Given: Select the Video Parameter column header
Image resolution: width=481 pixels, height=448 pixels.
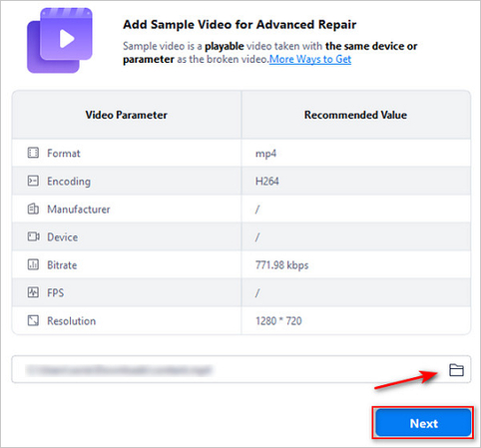Looking at the screenshot, I should pyautogui.click(x=127, y=115).
